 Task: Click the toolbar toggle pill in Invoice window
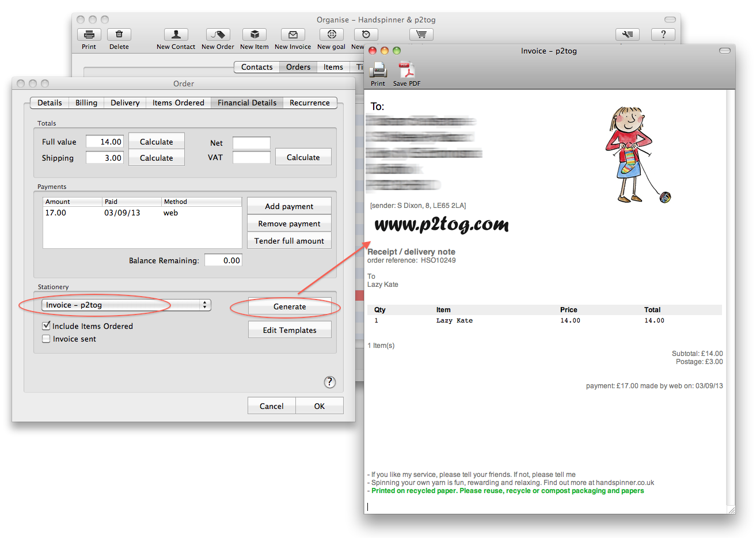click(725, 51)
